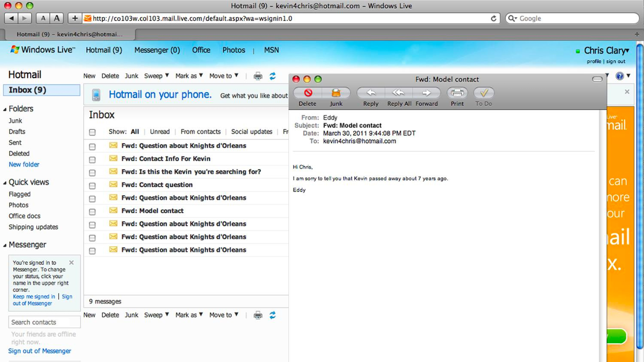
Task: Check the Fwd: Contact question email
Action: pyautogui.click(x=92, y=186)
